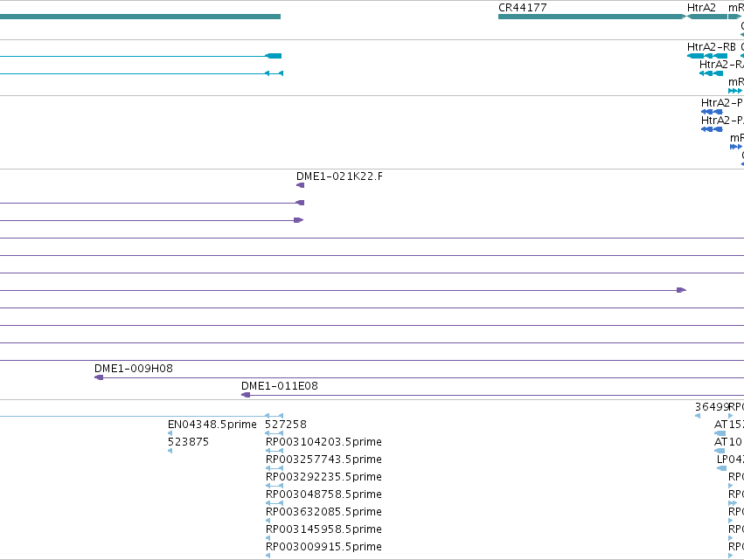Screen dimensions: 744x560
Task: Select the RP003104203.5prime glyph
Action: [x=275, y=451]
